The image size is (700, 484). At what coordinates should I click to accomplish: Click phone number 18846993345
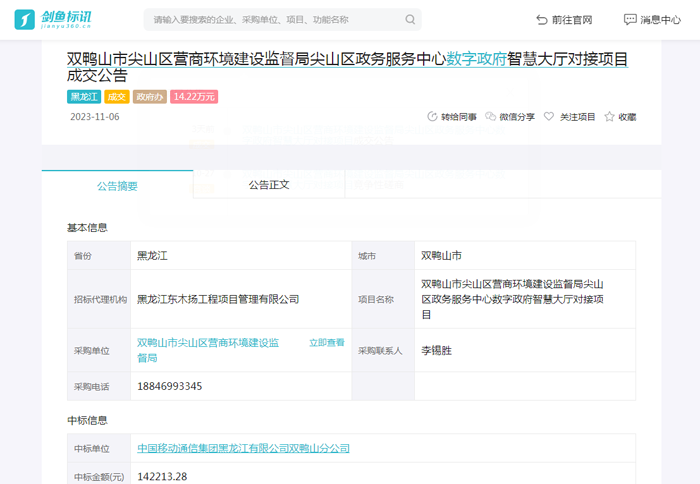[x=170, y=386]
